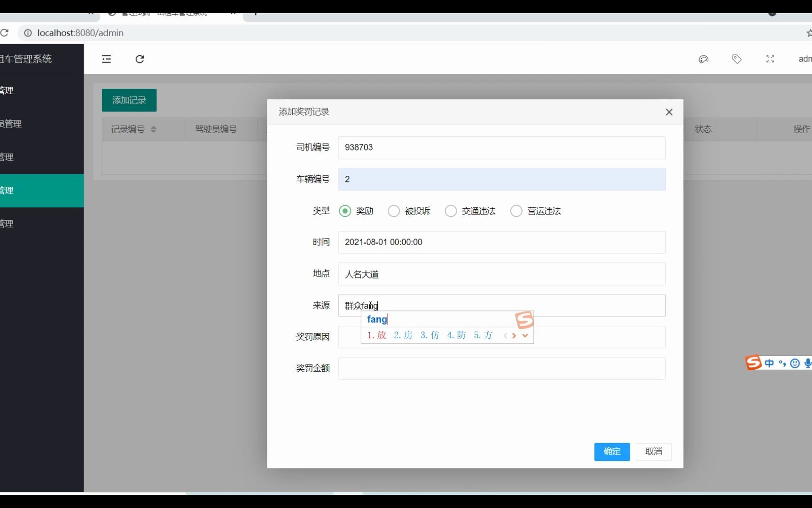Click the 添加奖罚记录 dialog title

(304, 112)
